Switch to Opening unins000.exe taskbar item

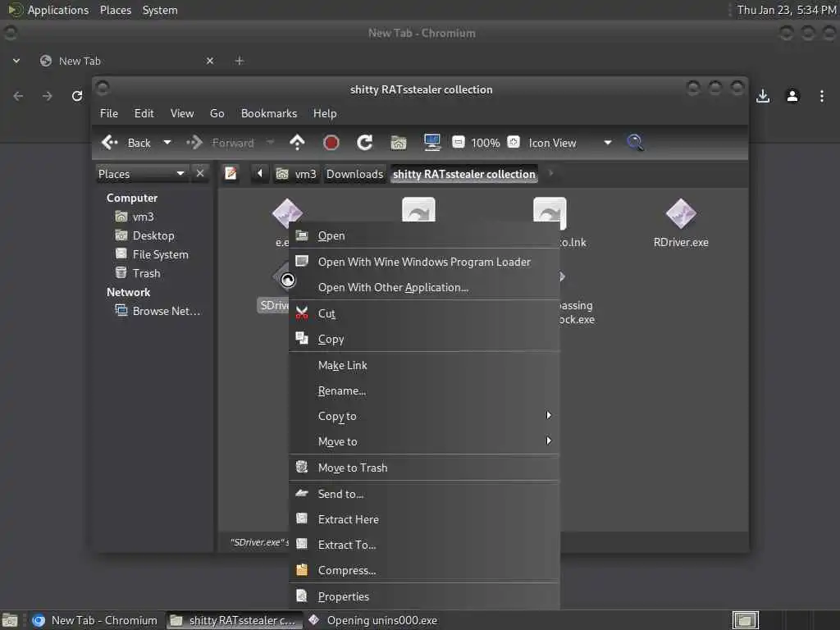(x=374, y=620)
